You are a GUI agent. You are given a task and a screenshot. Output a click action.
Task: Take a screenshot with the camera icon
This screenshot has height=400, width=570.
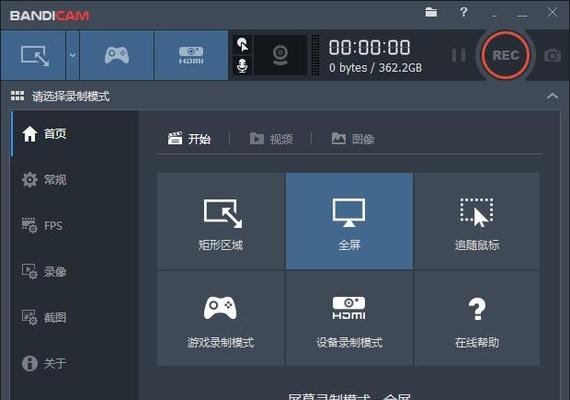pos(552,55)
